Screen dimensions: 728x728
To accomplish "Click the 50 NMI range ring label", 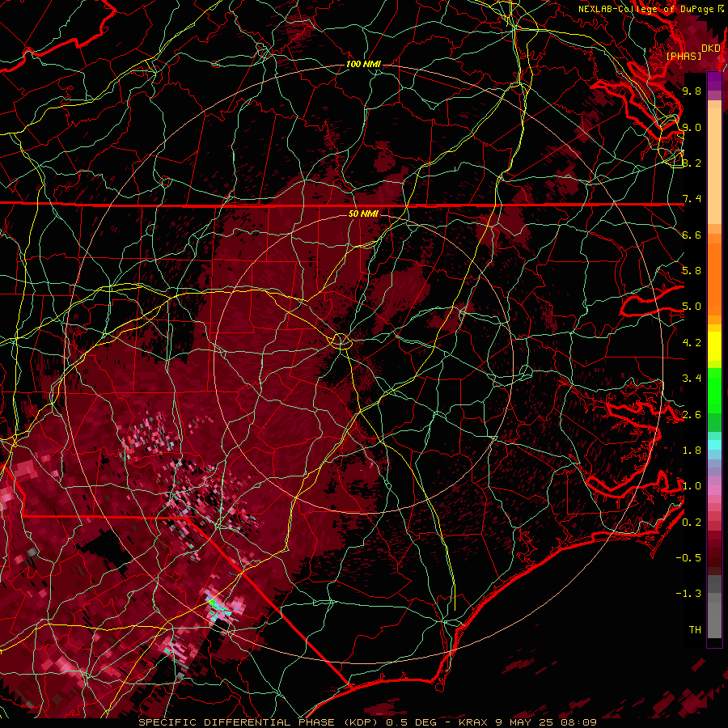I will [363, 214].
